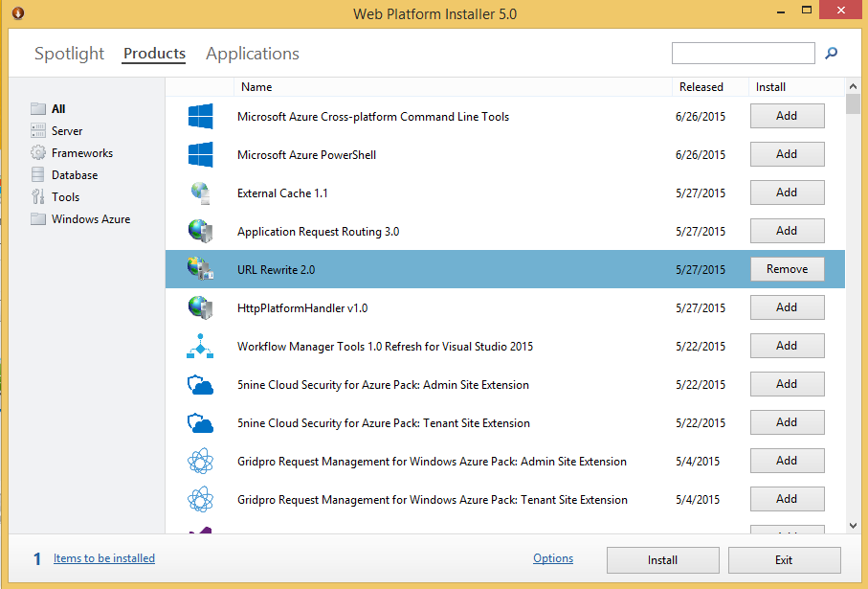The width and height of the screenshot is (868, 589).
Task: Filter products by Database
Action: (x=75, y=175)
